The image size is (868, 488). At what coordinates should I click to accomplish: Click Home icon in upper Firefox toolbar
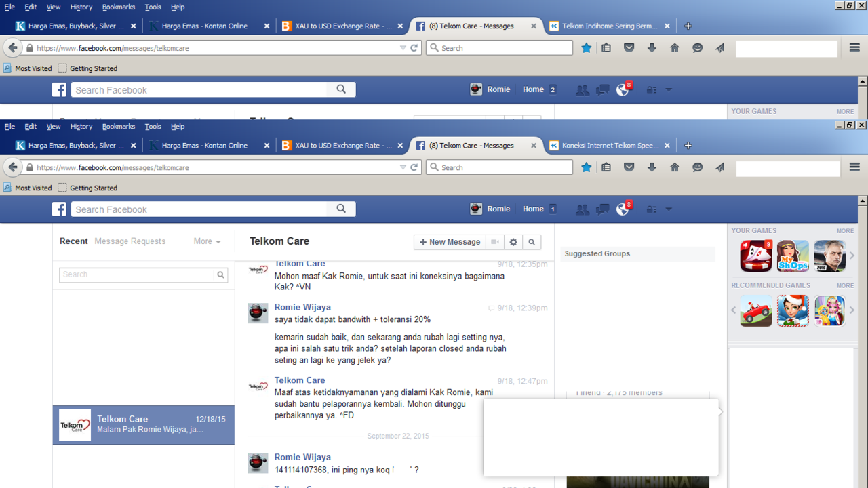(x=675, y=48)
